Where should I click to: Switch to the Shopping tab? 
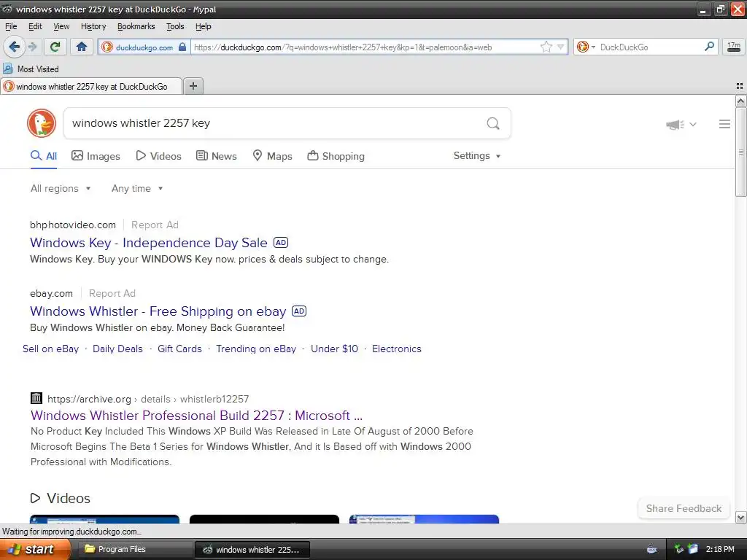[x=336, y=156]
